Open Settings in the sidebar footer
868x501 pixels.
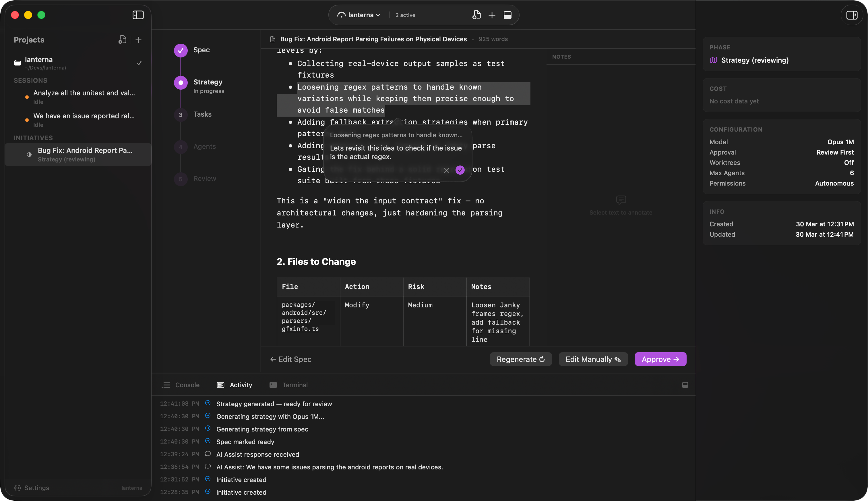tap(32, 488)
